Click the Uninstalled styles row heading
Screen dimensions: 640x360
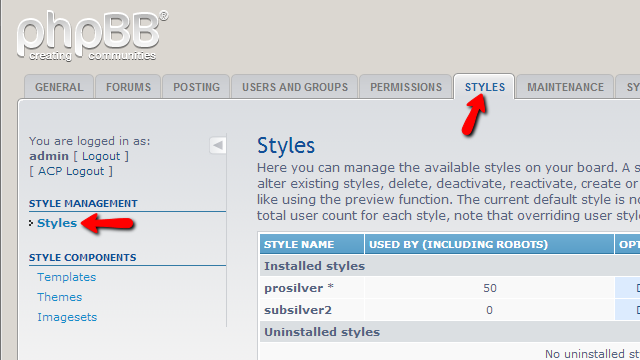[x=322, y=332]
